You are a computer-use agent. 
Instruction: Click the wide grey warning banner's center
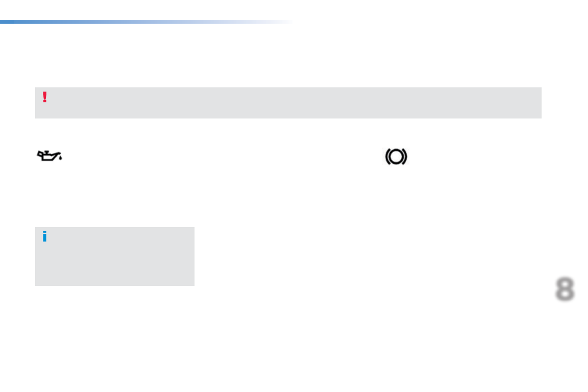288,103
